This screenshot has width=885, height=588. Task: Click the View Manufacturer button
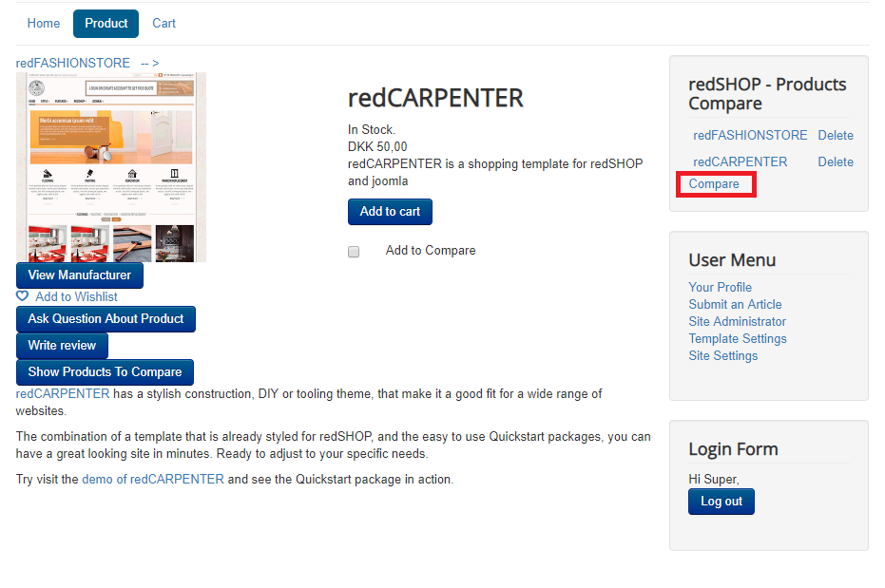[x=80, y=275]
